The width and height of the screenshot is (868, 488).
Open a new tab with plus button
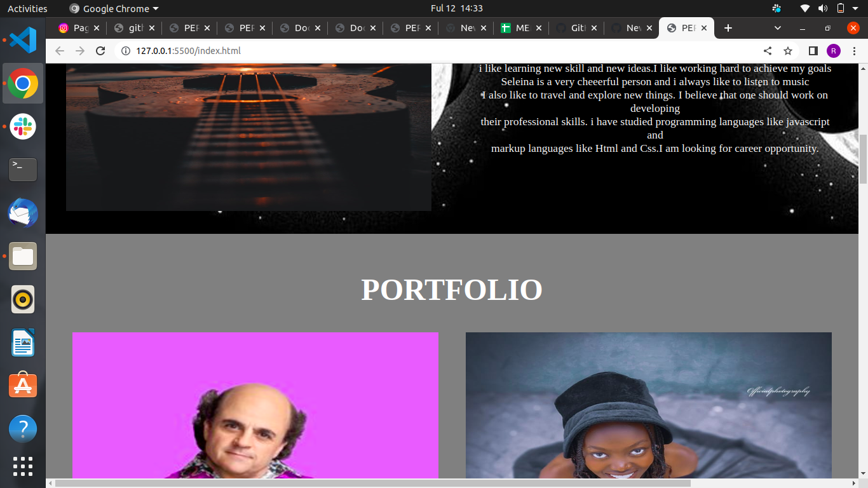(728, 28)
